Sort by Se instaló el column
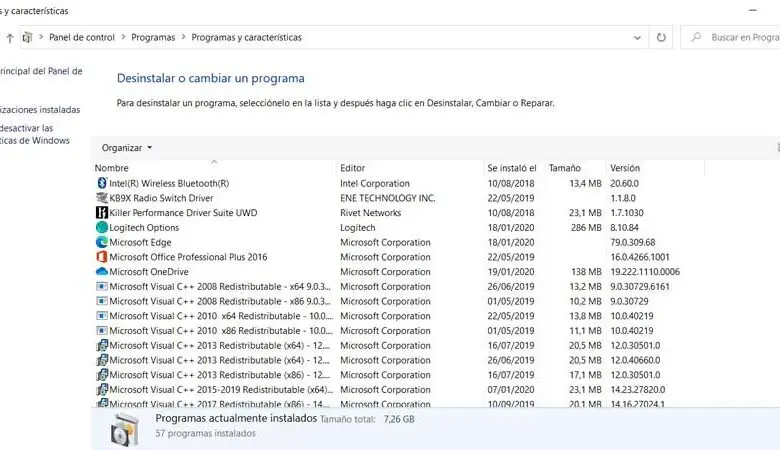The height and width of the screenshot is (450, 780). [x=511, y=168]
